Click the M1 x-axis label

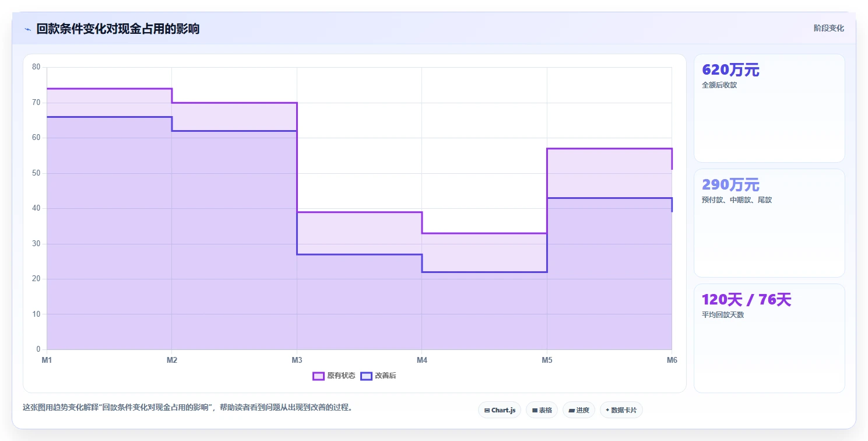(x=47, y=360)
